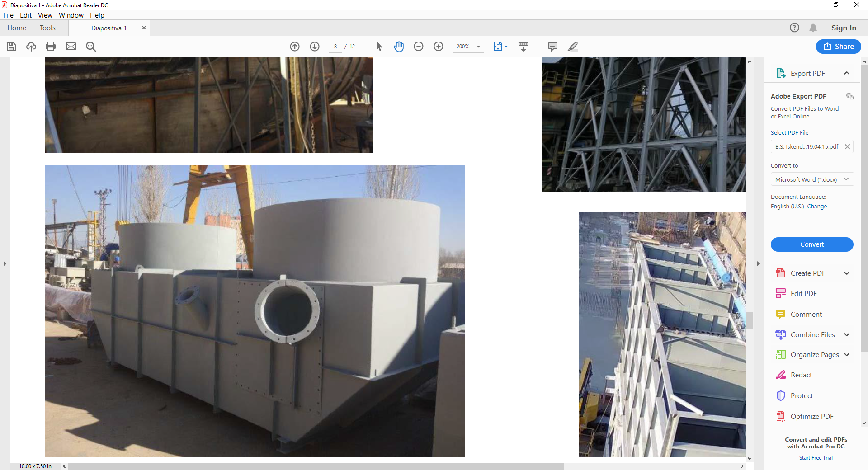868x470 pixels.
Task: Zoom in with the plus icon
Action: click(x=439, y=47)
